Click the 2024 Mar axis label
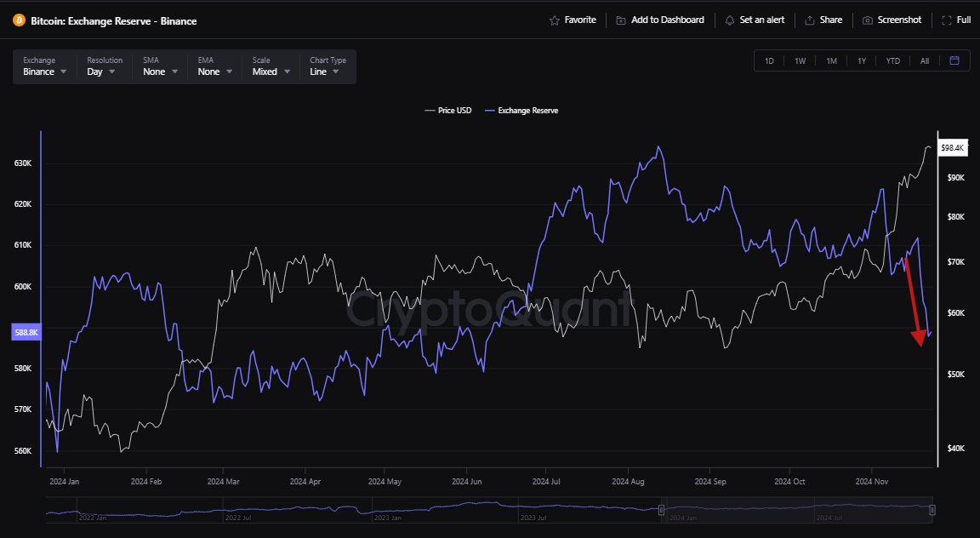The width and height of the screenshot is (980, 538). coord(223,482)
